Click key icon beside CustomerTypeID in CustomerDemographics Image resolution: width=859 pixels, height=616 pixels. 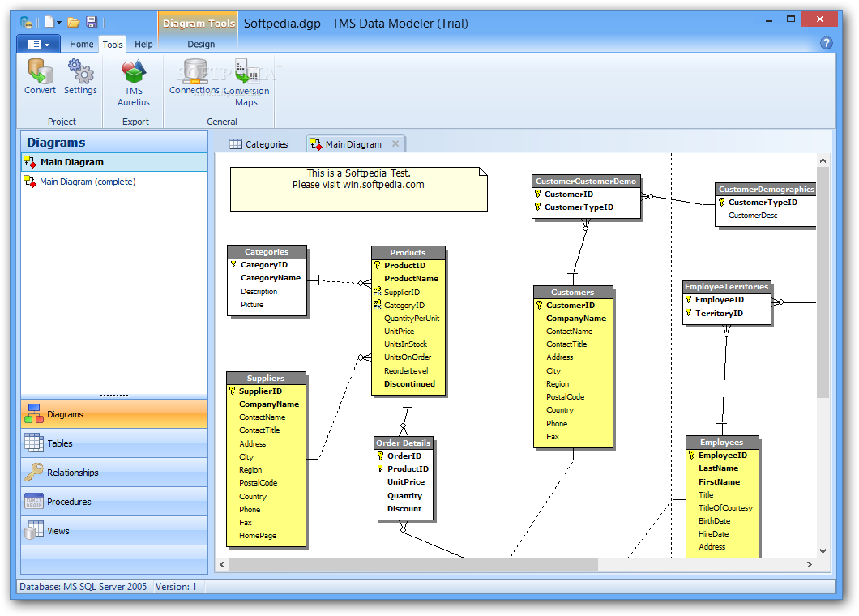point(721,203)
